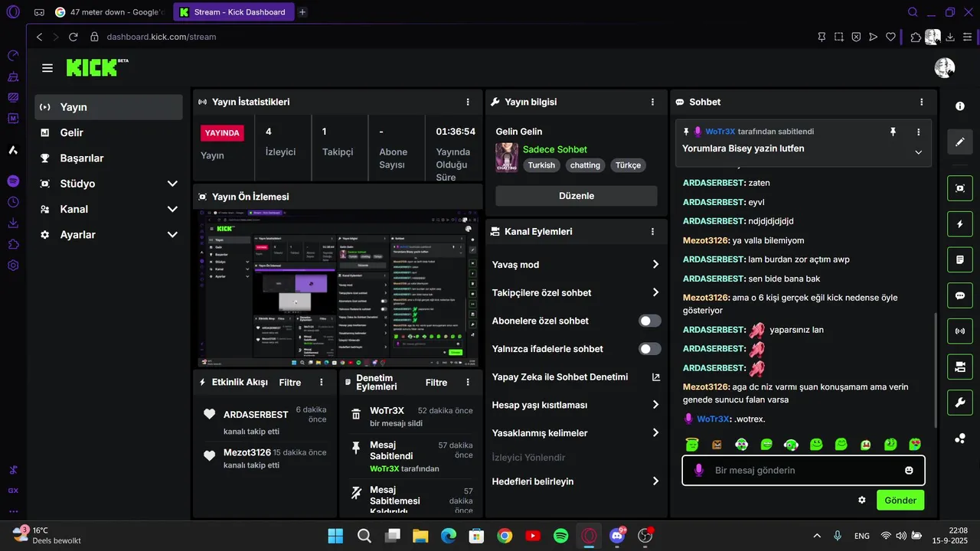The height and width of the screenshot is (551, 980).
Task: Open Sohbet panel options menu
Action: pyautogui.click(x=922, y=102)
